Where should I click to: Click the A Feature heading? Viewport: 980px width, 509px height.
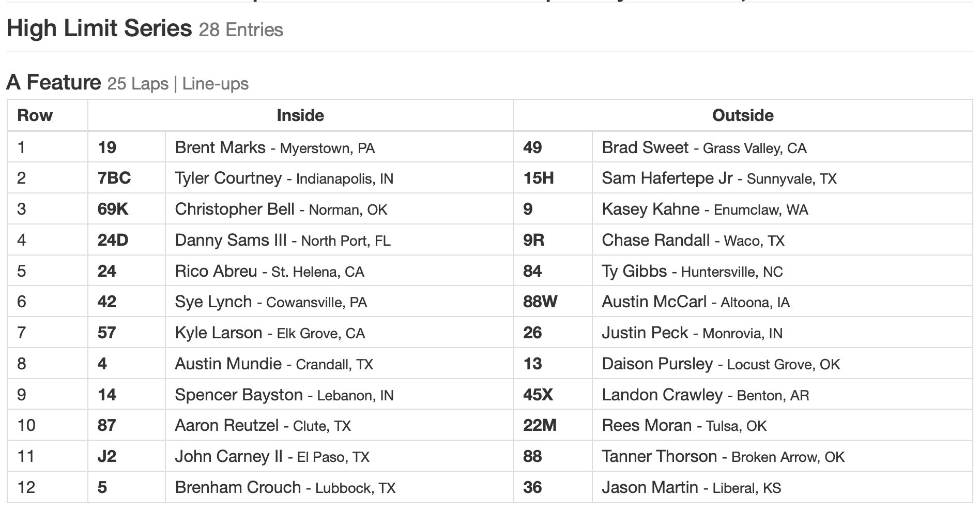[x=53, y=82]
